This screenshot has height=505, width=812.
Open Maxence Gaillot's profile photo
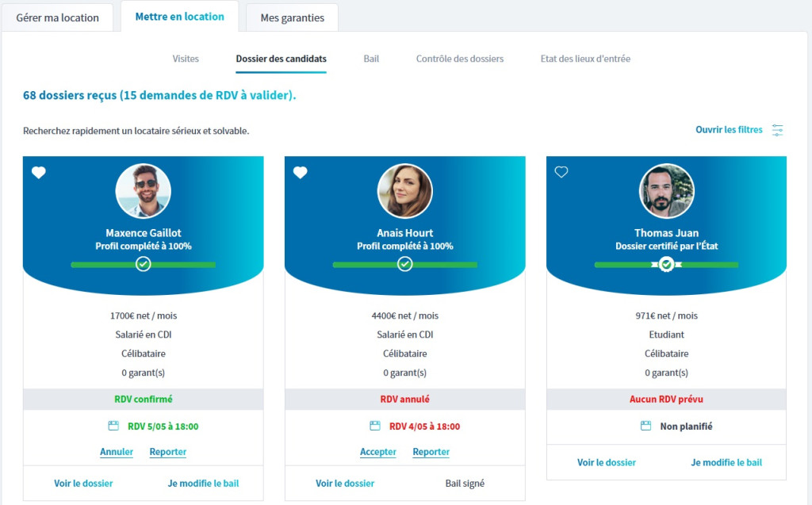(143, 191)
